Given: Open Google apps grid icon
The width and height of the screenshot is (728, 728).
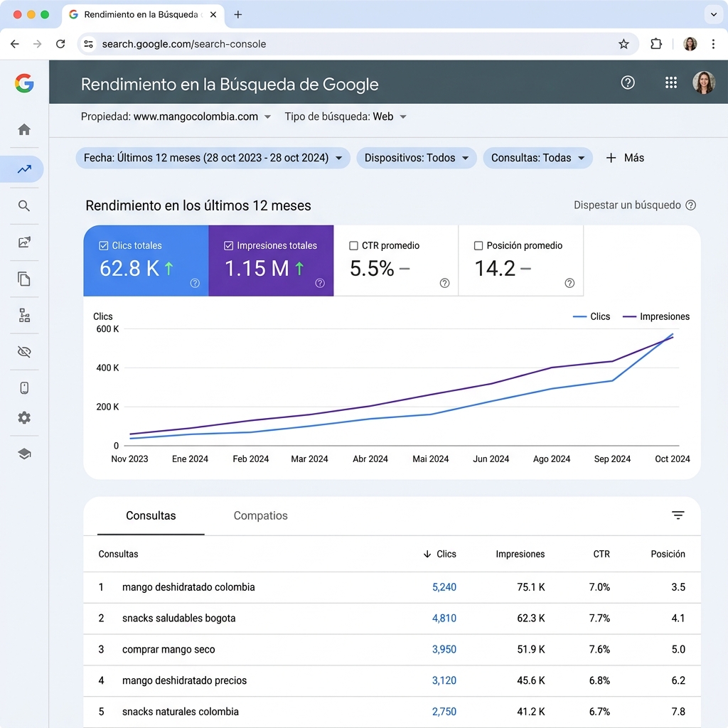Looking at the screenshot, I should tap(671, 82).
